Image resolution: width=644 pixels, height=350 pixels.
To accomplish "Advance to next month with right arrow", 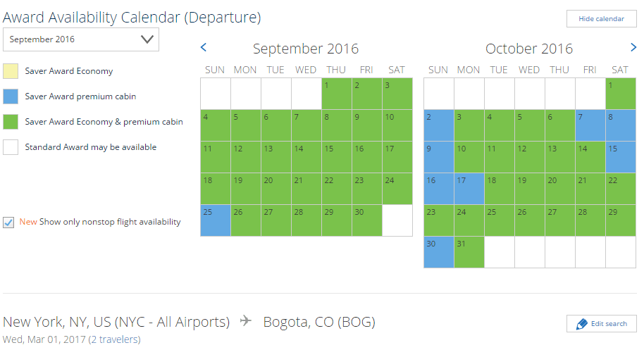I will click(633, 47).
